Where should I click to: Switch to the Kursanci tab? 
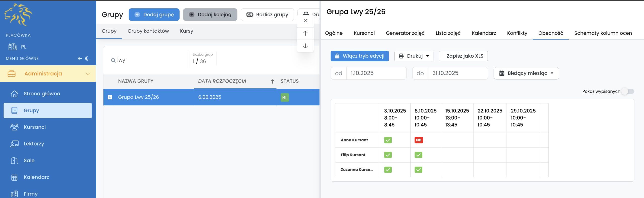pos(364,33)
